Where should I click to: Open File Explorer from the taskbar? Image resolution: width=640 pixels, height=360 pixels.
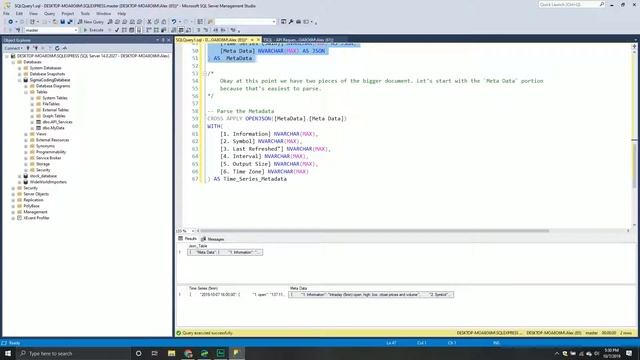pos(171,353)
